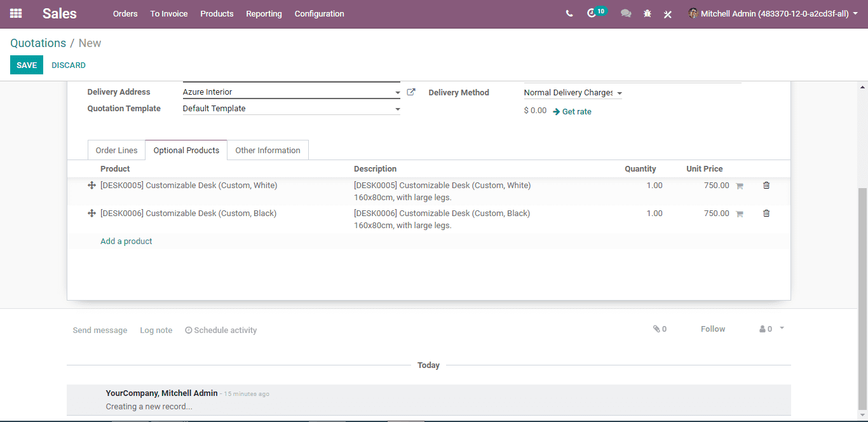Viewport: 868px width, 422px height.
Task: Open the conversations chat bubble icon
Action: click(x=626, y=13)
